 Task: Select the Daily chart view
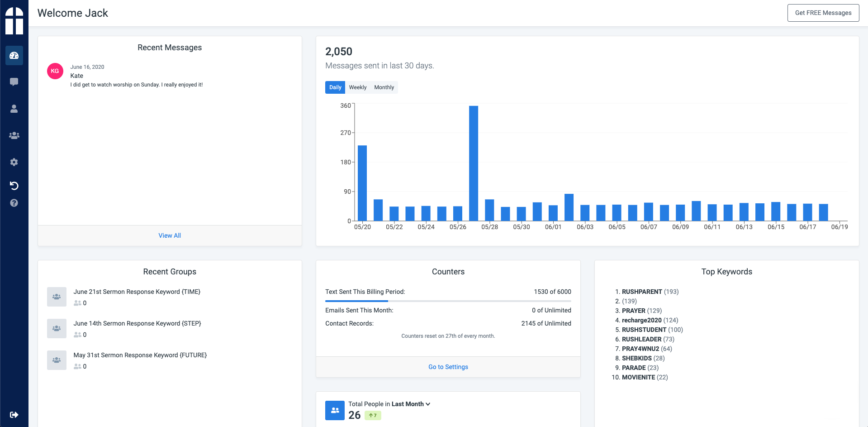pos(335,87)
